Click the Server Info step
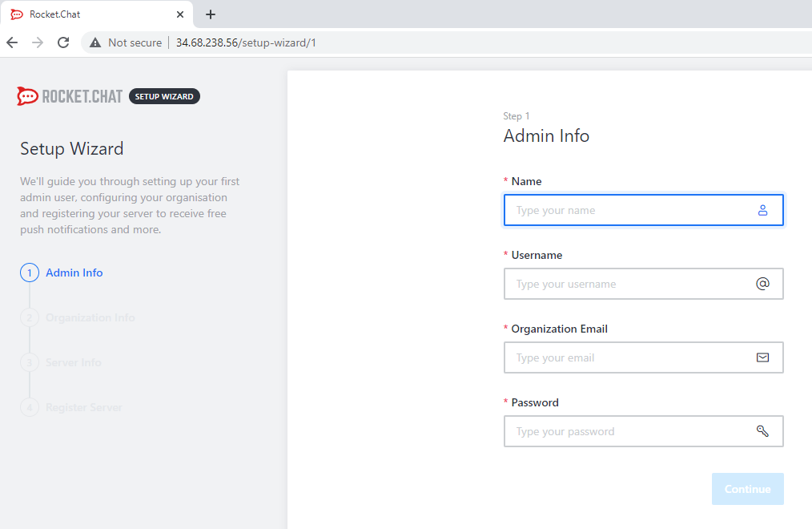This screenshot has width=812, height=529. tap(73, 362)
